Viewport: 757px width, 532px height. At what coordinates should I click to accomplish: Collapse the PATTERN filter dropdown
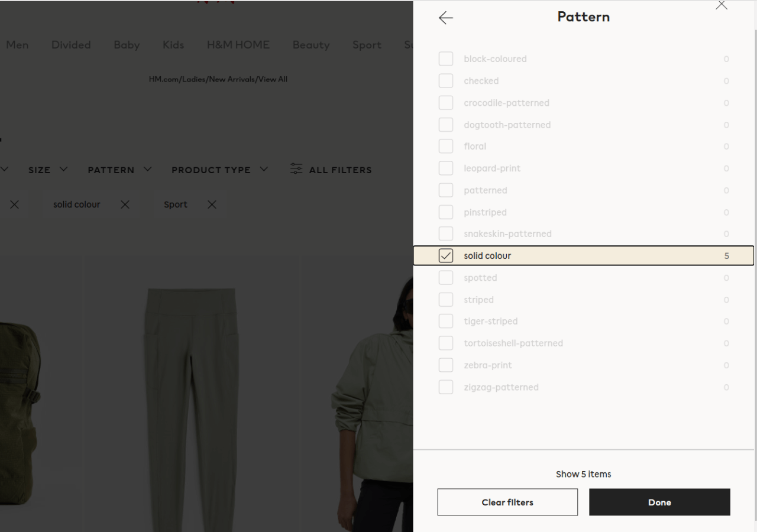tap(119, 170)
